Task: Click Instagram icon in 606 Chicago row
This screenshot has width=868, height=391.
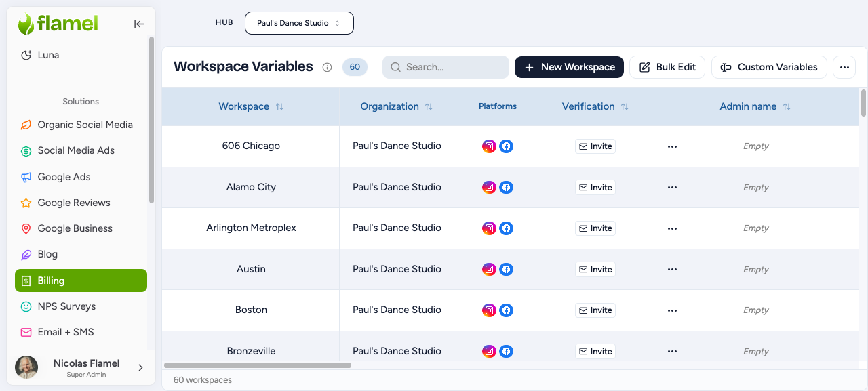Action: coord(489,146)
